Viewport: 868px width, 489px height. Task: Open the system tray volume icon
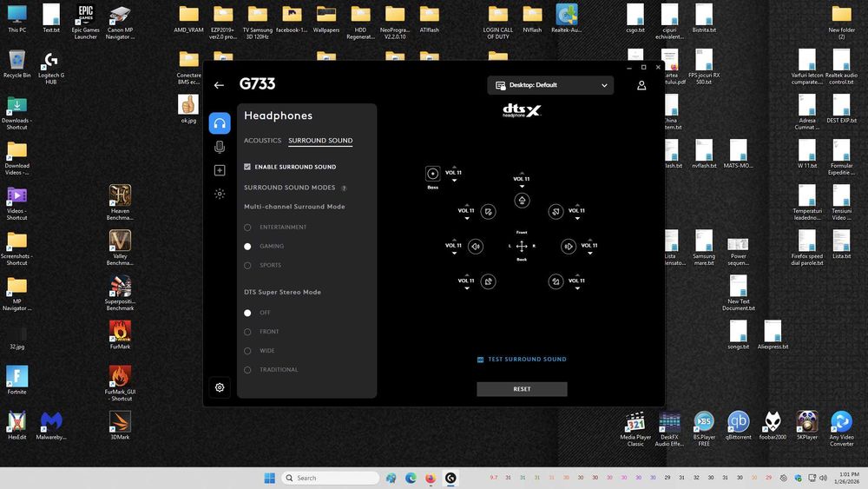(823, 478)
